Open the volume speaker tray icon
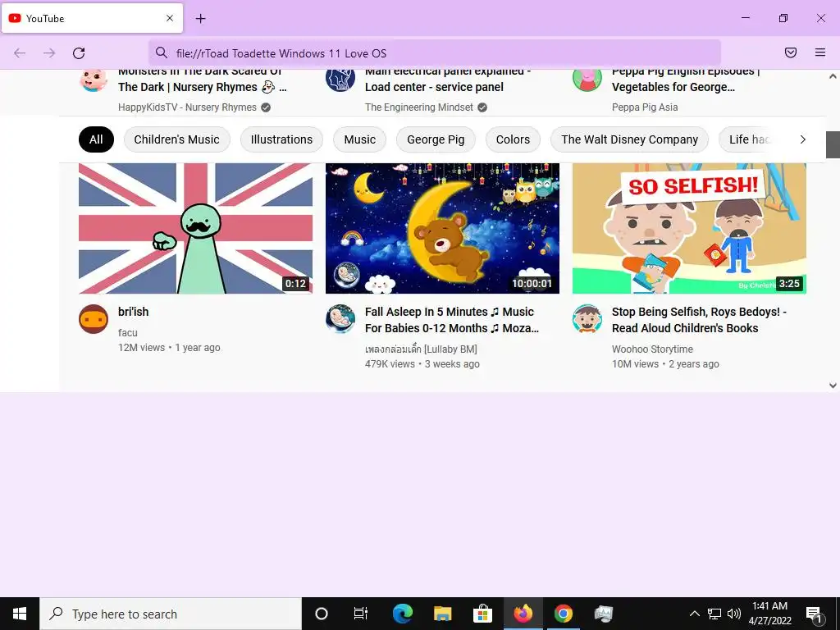 [x=734, y=614]
